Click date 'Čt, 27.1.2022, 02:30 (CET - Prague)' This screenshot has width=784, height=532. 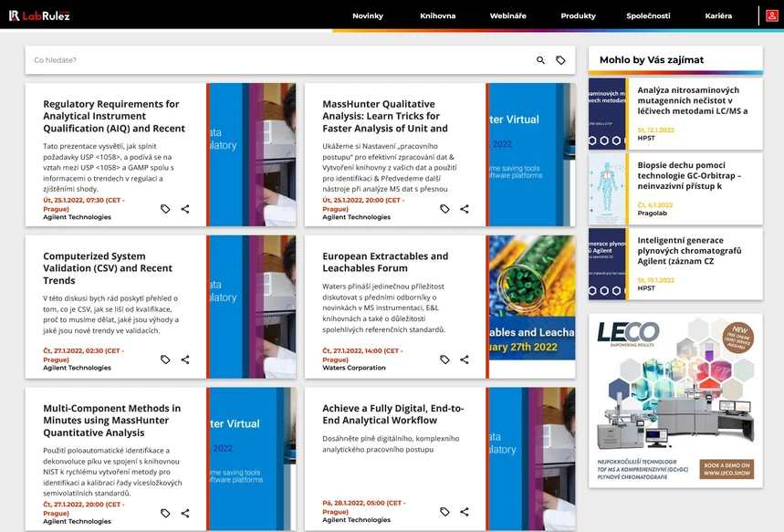pos(83,355)
